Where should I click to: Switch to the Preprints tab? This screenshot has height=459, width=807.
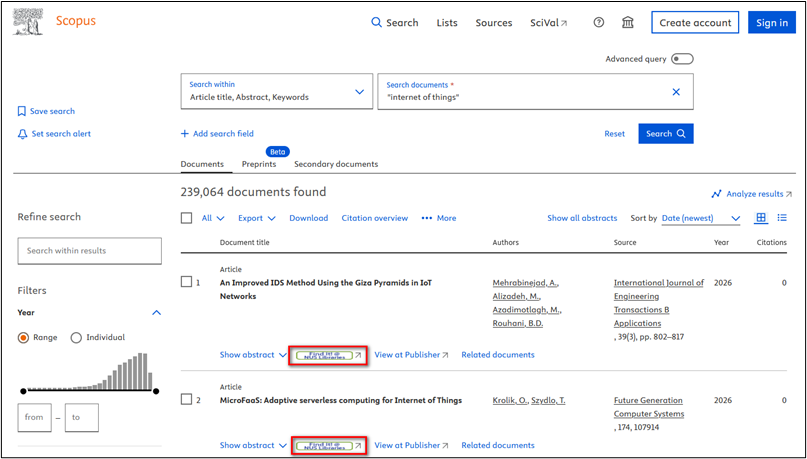coord(259,164)
